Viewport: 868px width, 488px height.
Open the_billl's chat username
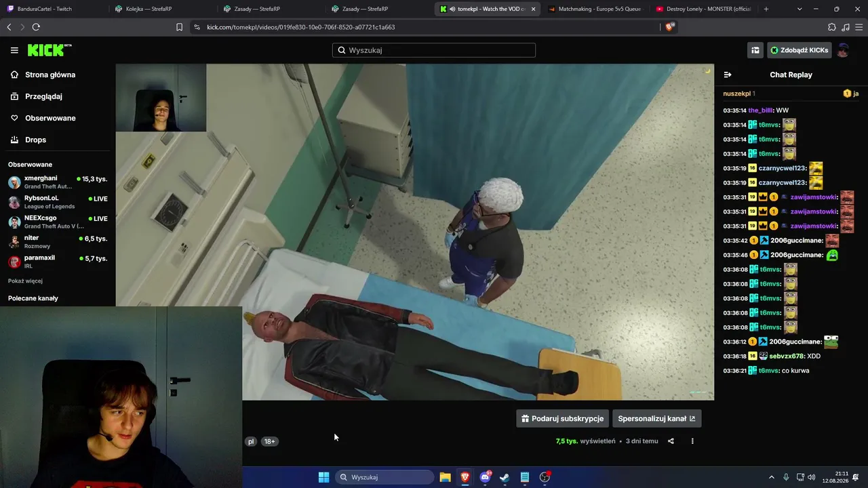(760, 110)
